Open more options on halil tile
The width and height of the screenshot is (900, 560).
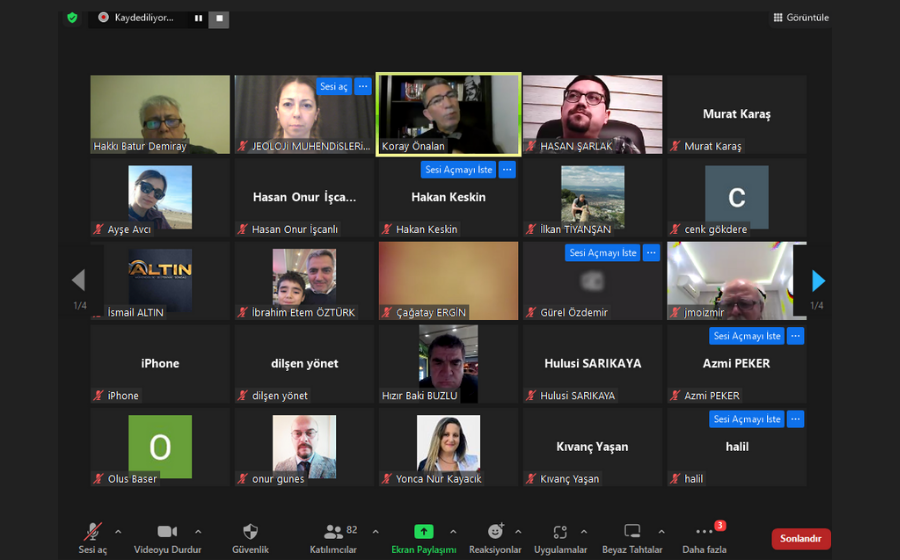(x=795, y=419)
